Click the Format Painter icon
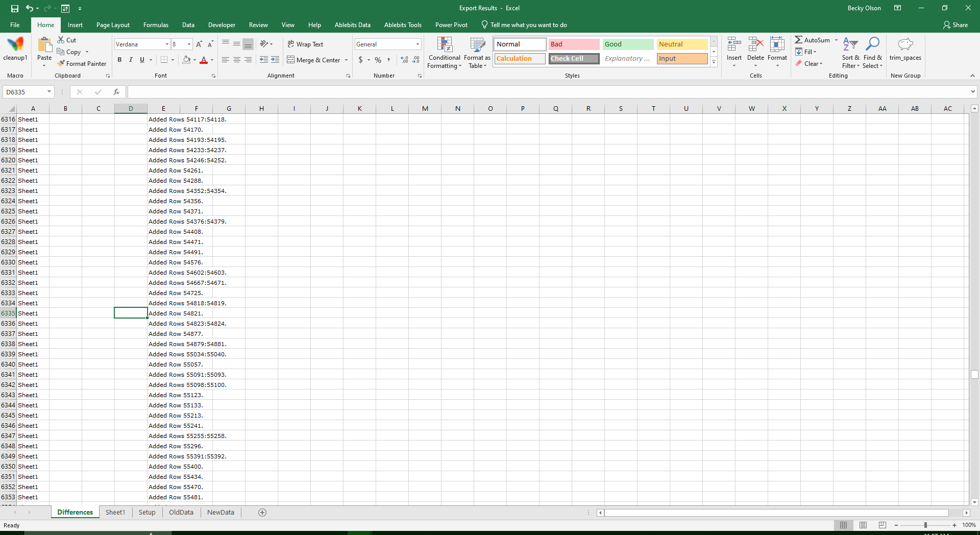 coord(61,63)
